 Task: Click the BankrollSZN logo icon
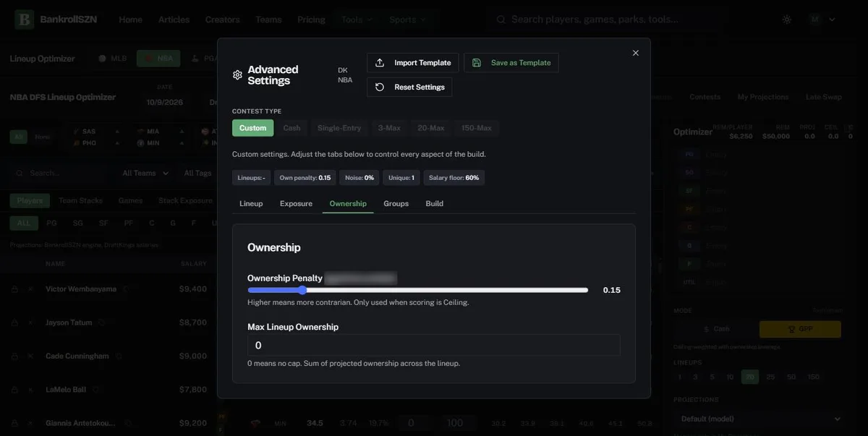click(25, 20)
